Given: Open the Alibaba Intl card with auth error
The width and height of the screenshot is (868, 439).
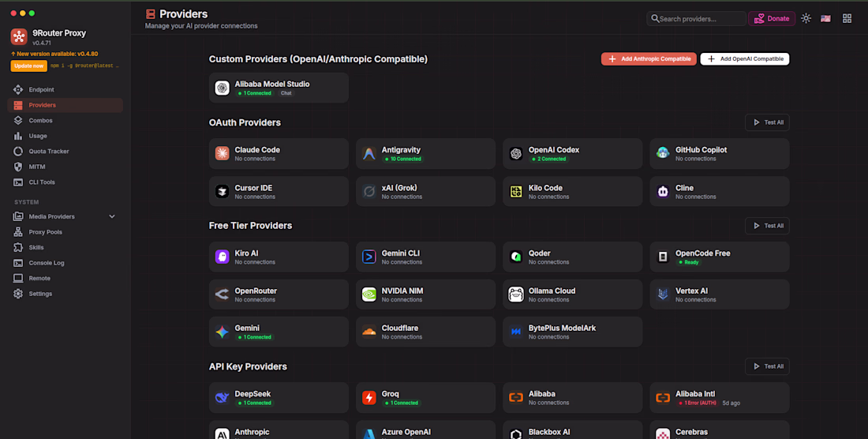Looking at the screenshot, I should 720,397.
